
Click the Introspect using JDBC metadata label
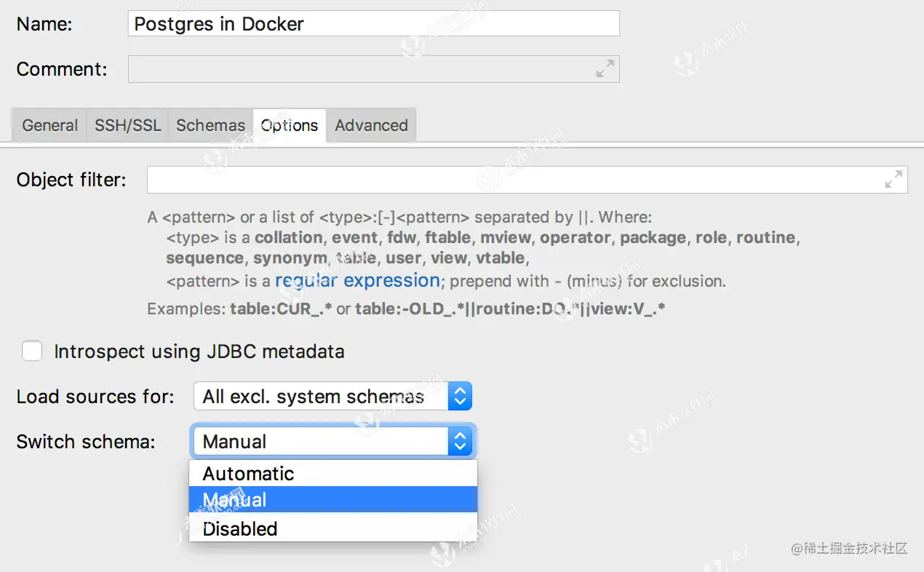199,351
